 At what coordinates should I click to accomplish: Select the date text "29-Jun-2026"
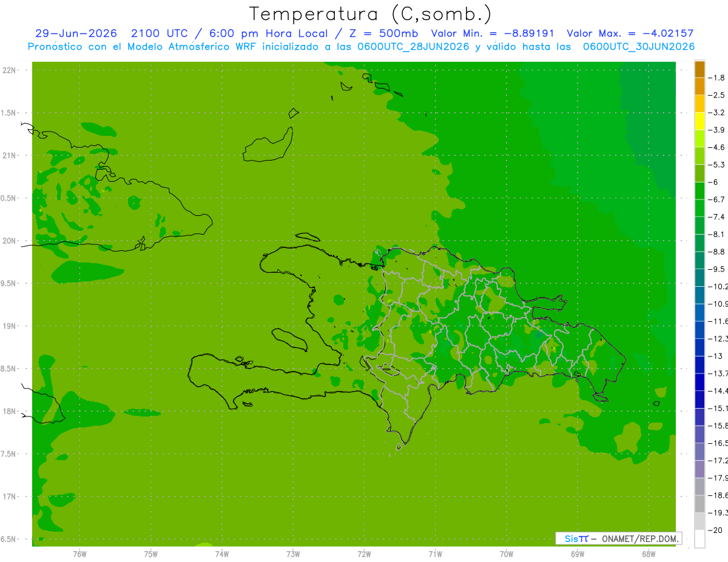coord(76,33)
